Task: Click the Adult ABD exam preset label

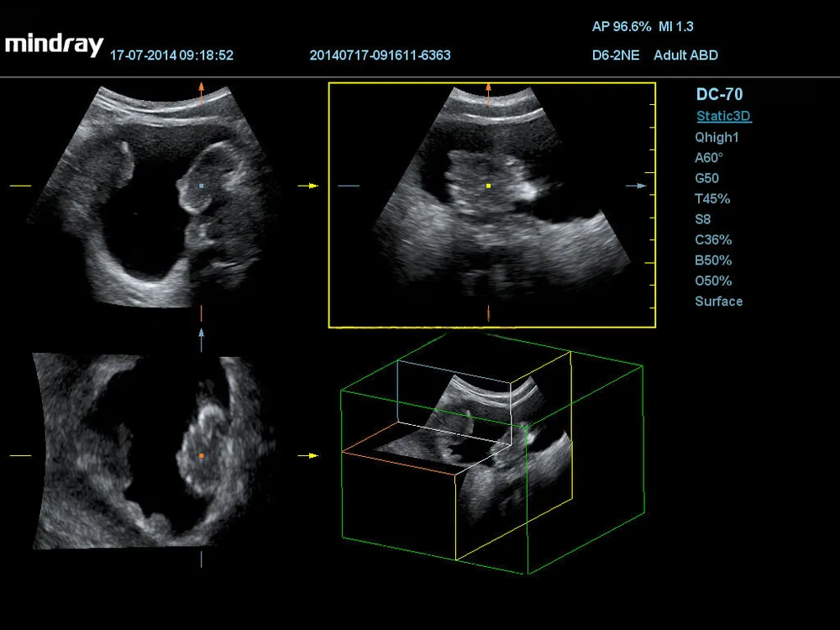Action: (685, 55)
